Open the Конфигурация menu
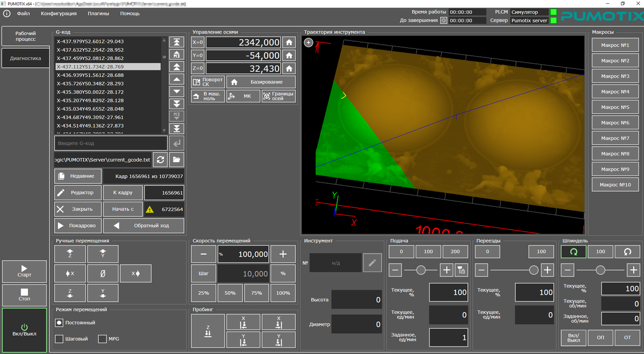Image resolution: width=644 pixels, height=354 pixels. [59, 13]
